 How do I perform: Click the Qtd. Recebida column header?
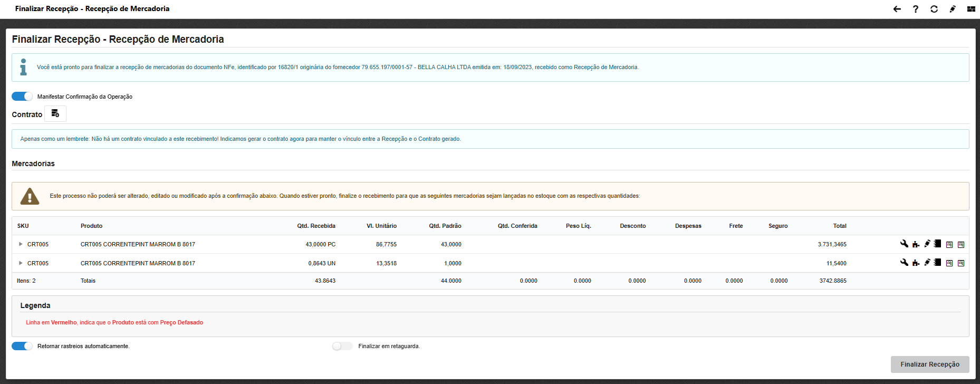pyautogui.click(x=316, y=226)
